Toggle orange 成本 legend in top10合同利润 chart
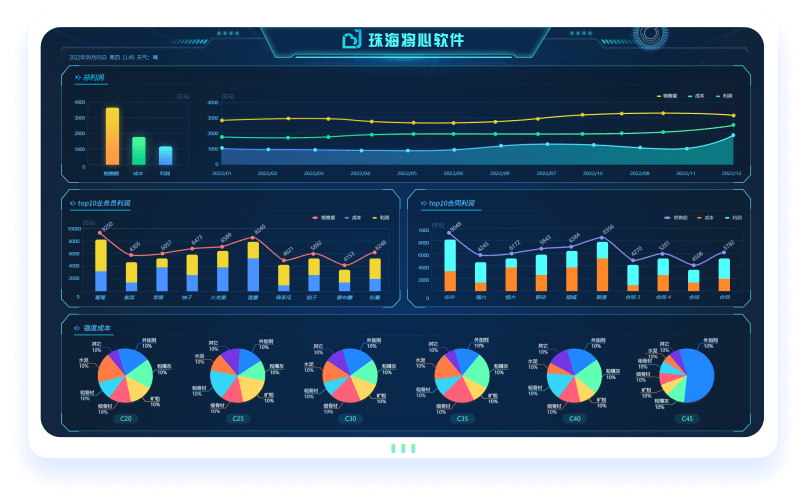 (706, 218)
